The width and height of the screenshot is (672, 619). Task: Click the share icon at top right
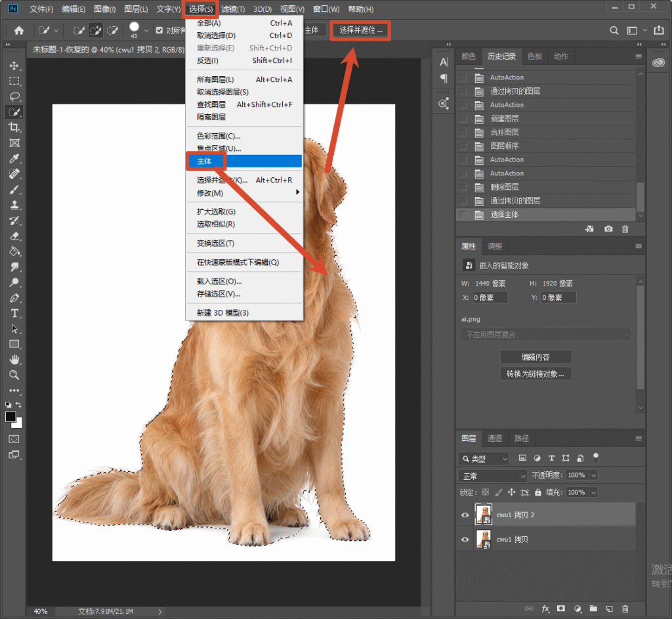click(x=659, y=30)
